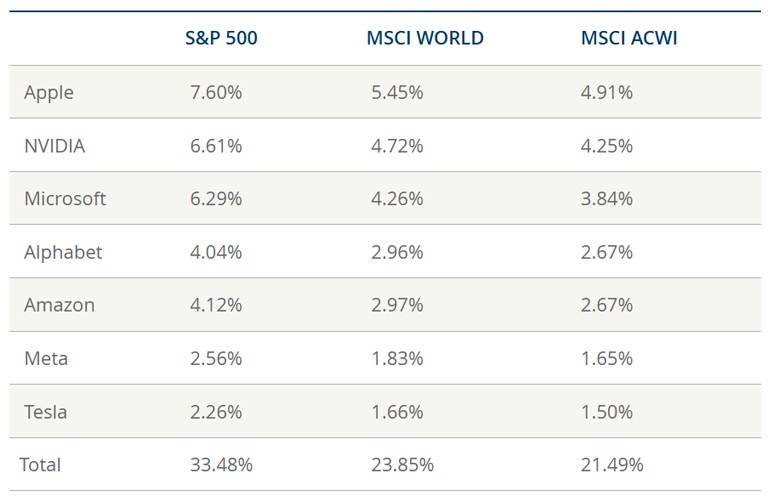
Task: Select the NVIDIA row label
Action: pyautogui.click(x=55, y=146)
